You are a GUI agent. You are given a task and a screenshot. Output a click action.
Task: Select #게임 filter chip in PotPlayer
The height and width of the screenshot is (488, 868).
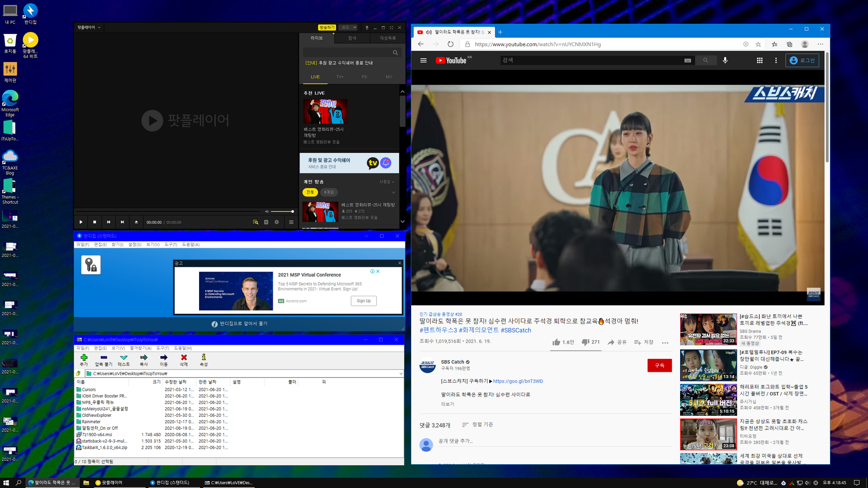(x=329, y=192)
